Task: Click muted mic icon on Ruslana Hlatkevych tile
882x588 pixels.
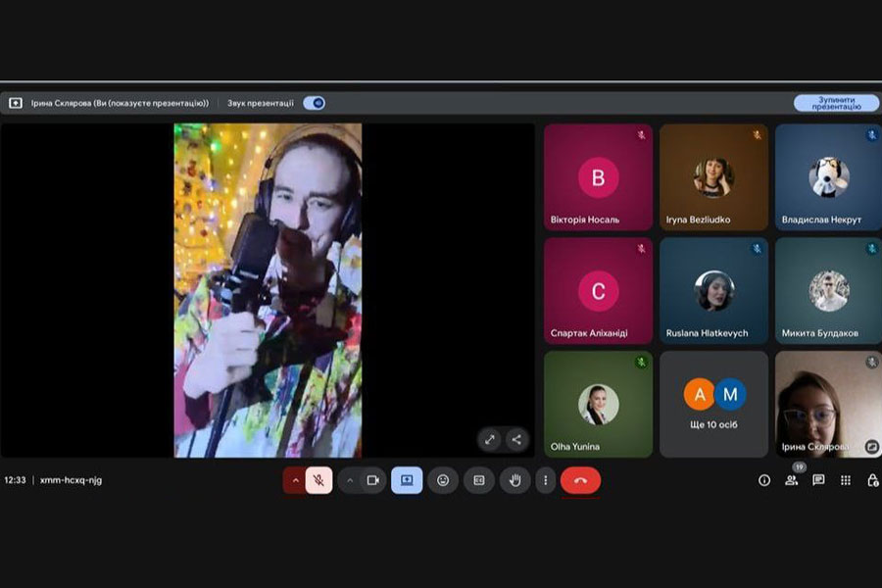Action: point(758,249)
